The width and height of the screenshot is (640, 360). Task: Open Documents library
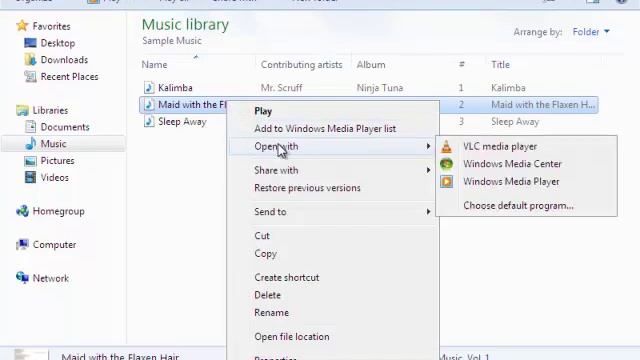pos(65,127)
